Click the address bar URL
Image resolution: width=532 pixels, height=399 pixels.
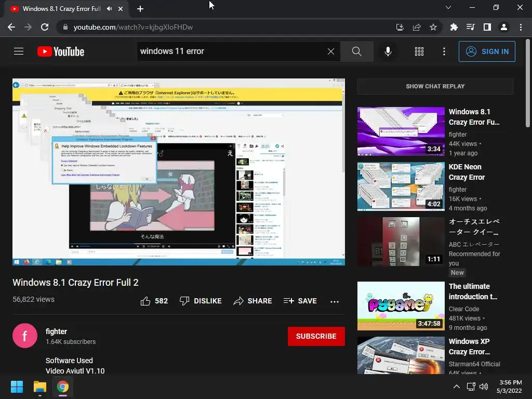point(133,27)
